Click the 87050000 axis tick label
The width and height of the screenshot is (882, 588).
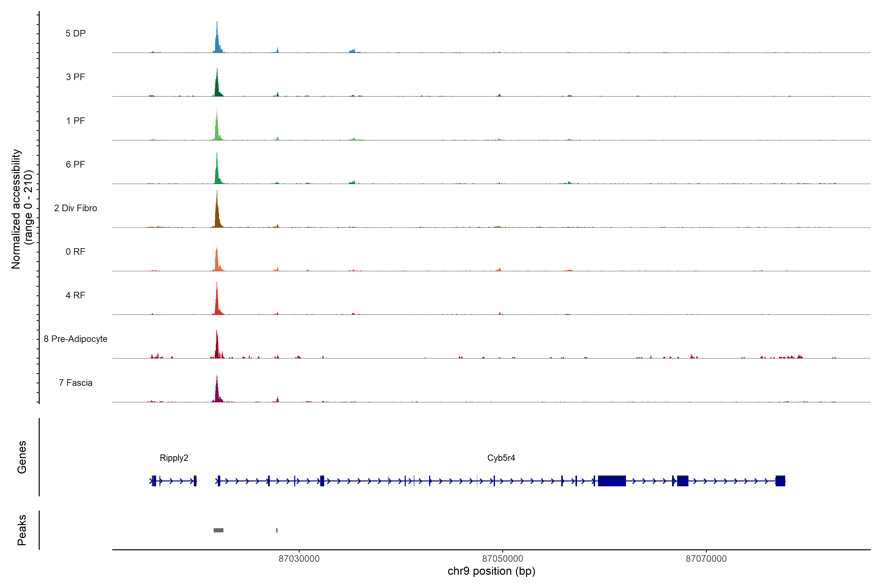502,559
